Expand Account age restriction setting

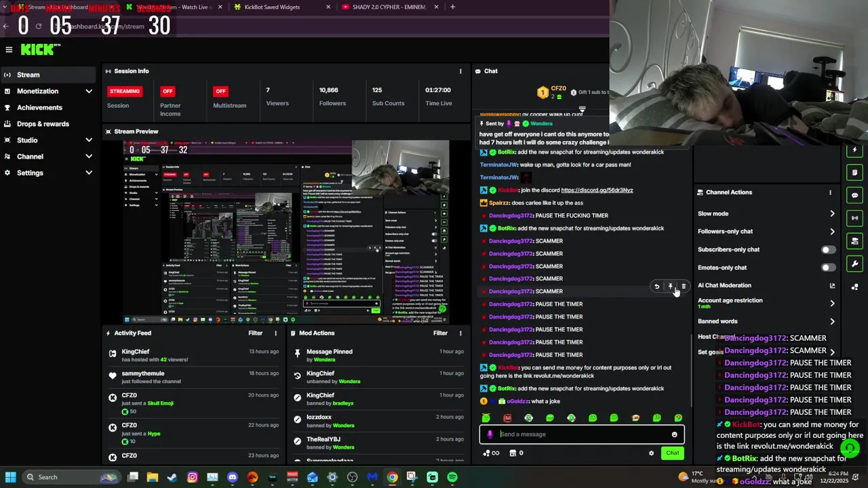pos(832,303)
